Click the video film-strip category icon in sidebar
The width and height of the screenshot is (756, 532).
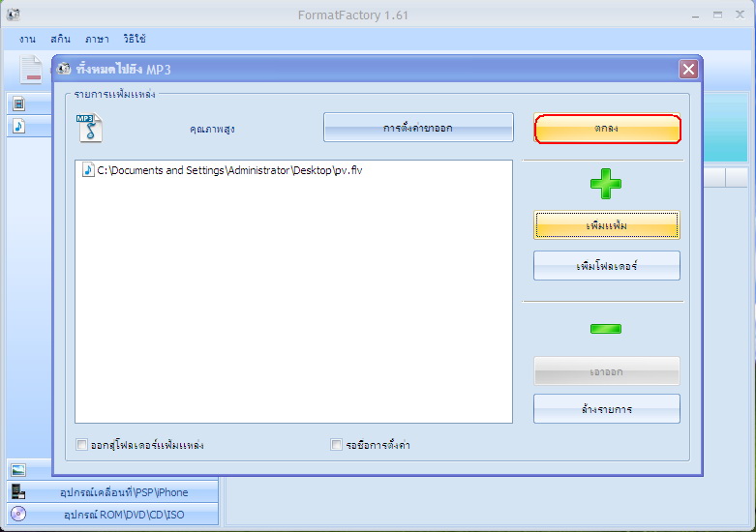[18, 103]
